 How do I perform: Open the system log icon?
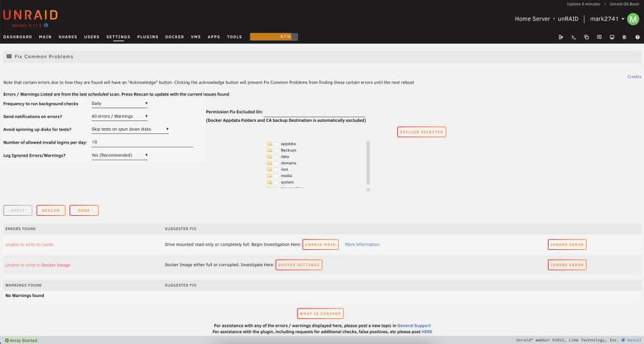click(x=625, y=37)
